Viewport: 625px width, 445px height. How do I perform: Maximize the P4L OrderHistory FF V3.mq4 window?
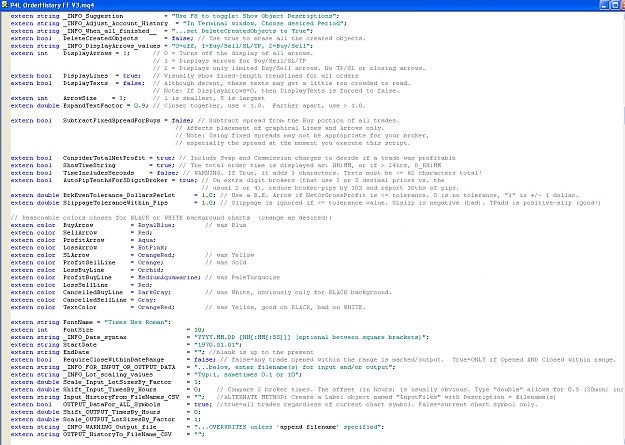(x=613, y=5)
